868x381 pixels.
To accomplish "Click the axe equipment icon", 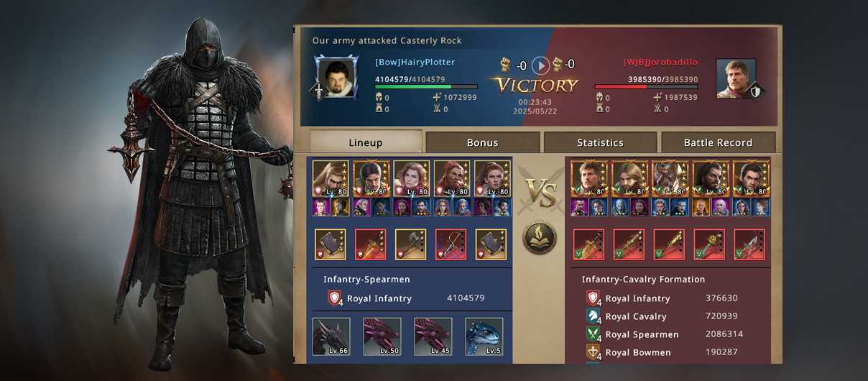I will 410,244.
